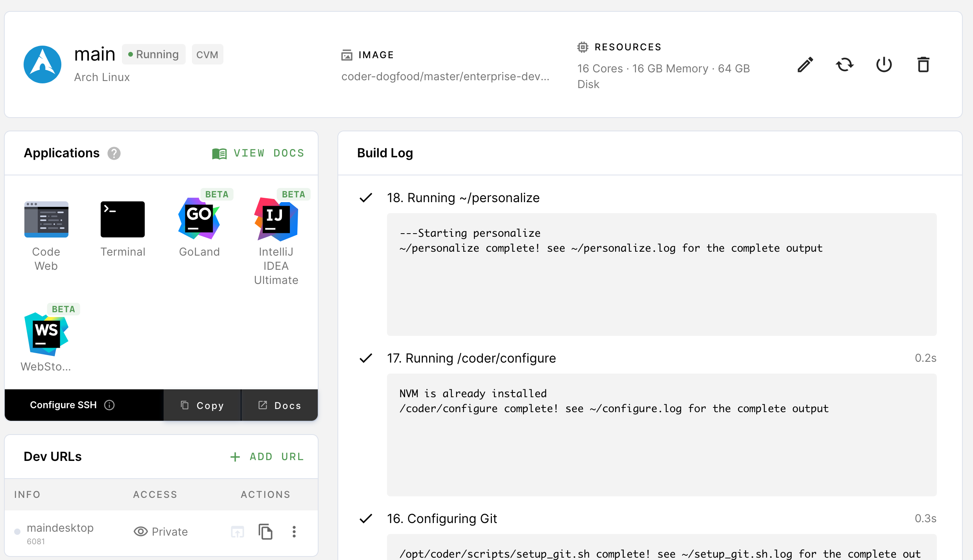Open the Code Web application

[46, 219]
